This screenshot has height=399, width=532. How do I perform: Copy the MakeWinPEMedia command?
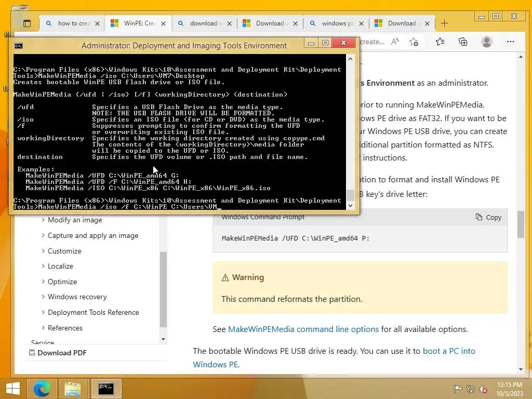coord(488,218)
